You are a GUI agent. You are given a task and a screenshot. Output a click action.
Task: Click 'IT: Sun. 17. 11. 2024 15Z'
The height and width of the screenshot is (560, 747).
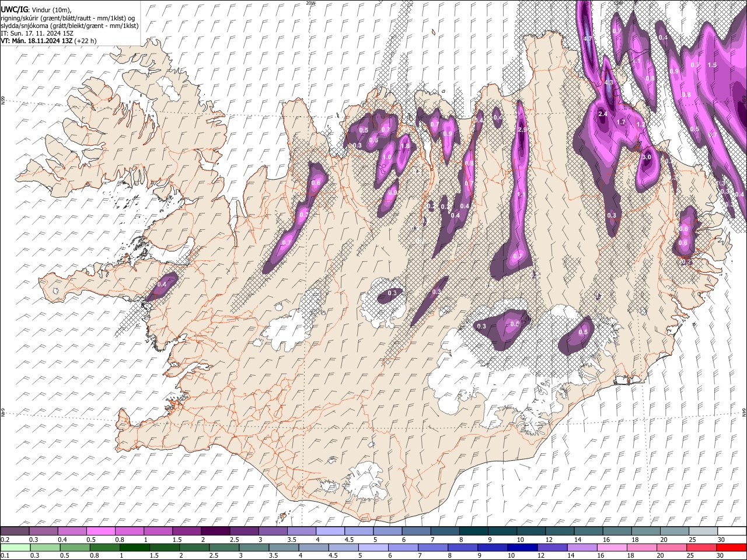pos(37,33)
